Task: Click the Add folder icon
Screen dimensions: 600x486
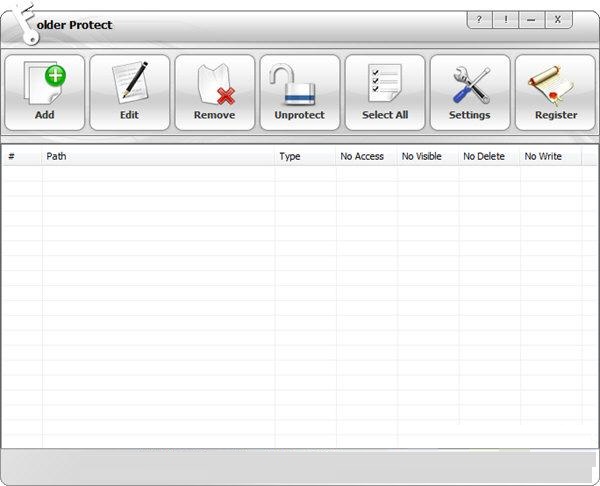Action: pos(44,84)
